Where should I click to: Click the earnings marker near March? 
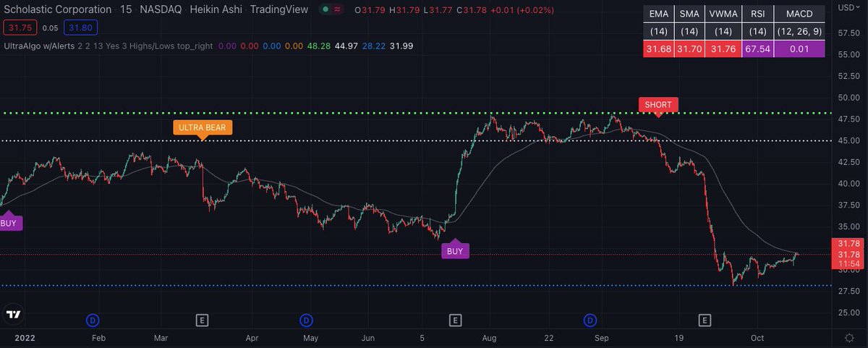(x=203, y=319)
